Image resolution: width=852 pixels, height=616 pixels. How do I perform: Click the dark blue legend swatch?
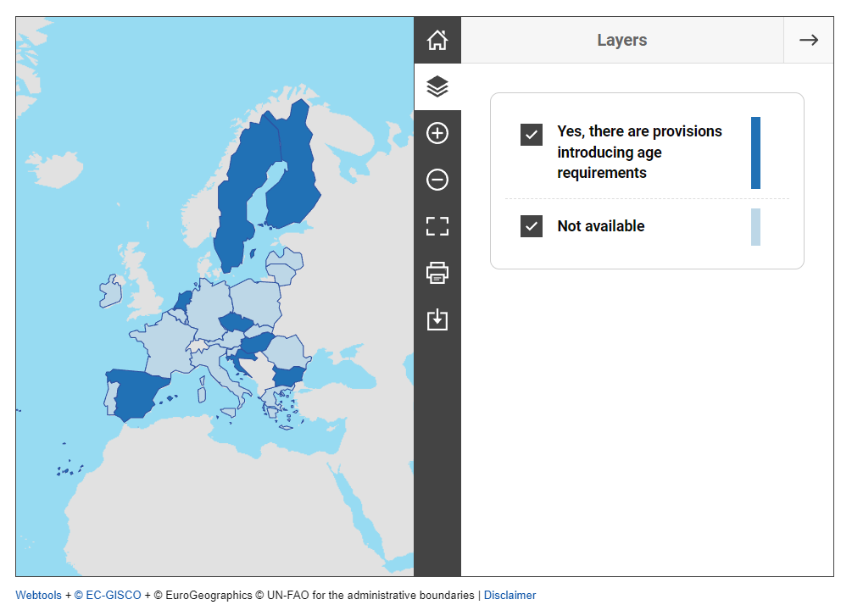[755, 153]
